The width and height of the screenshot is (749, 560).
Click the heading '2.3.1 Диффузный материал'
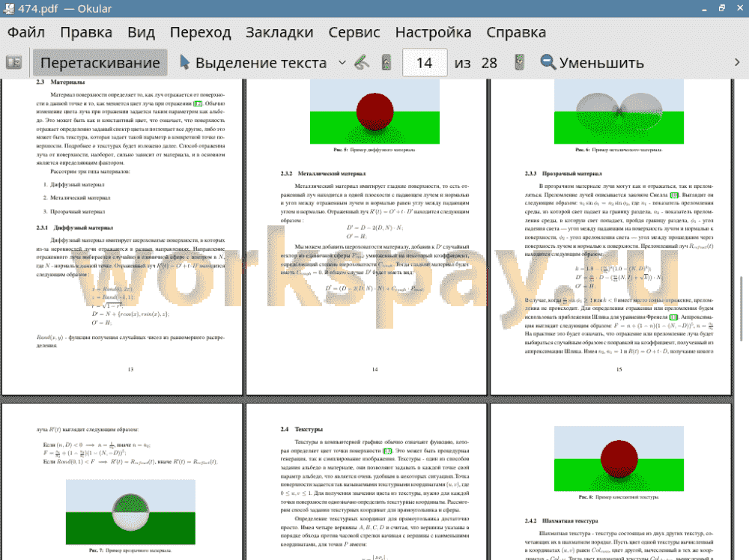click(x=74, y=228)
